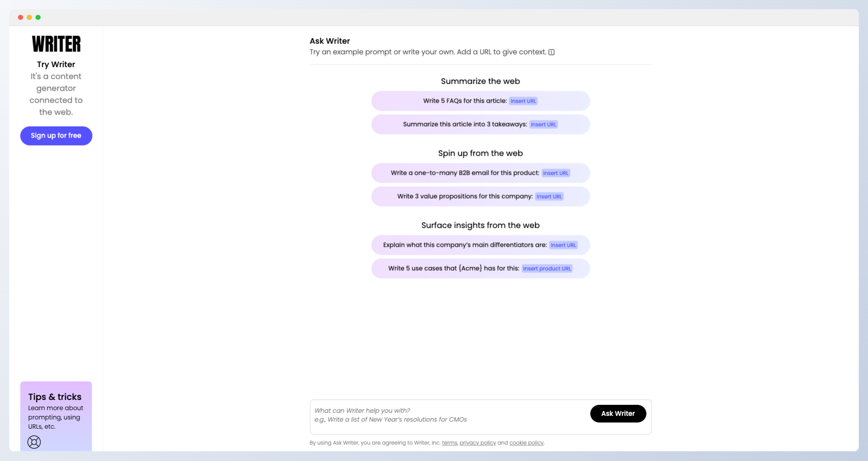Select the Write 5 FAQs for this article prompt
Image resolution: width=868 pixels, height=461 pixels.
coord(480,101)
